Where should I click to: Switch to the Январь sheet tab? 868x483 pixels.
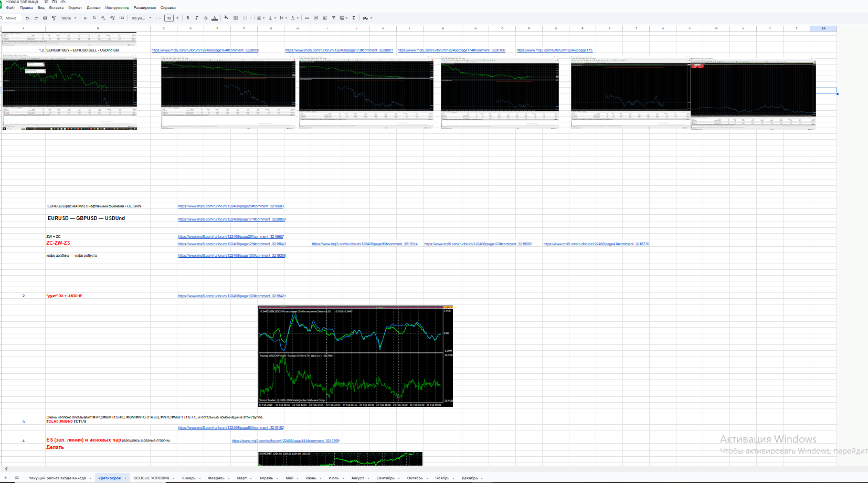point(189,478)
